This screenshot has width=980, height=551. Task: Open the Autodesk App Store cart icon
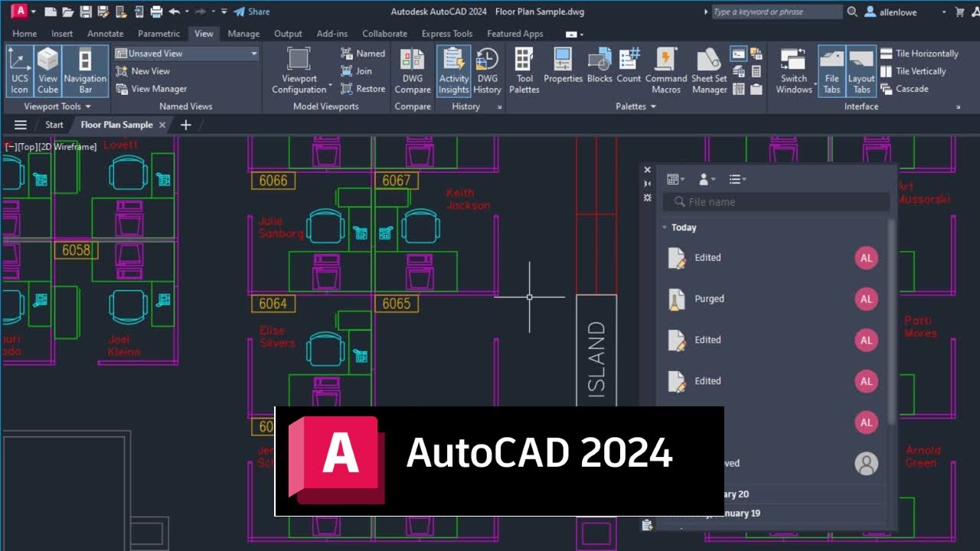coord(960,11)
